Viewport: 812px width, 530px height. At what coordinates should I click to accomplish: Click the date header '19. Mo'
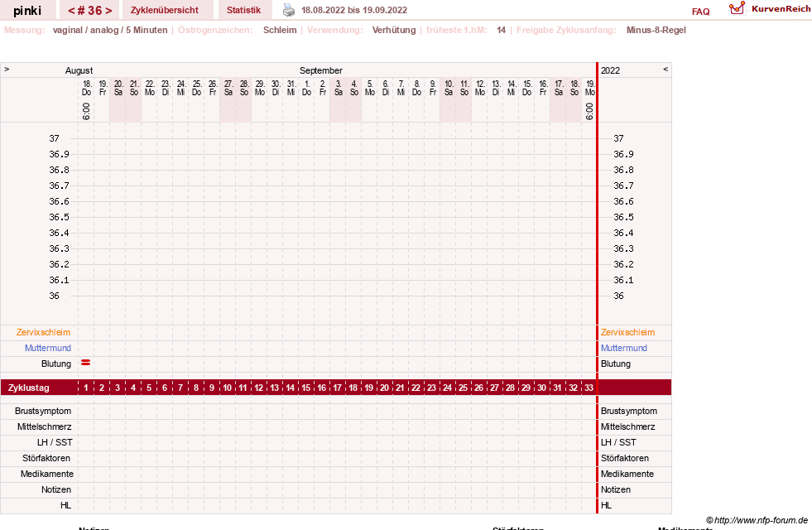tap(590, 88)
